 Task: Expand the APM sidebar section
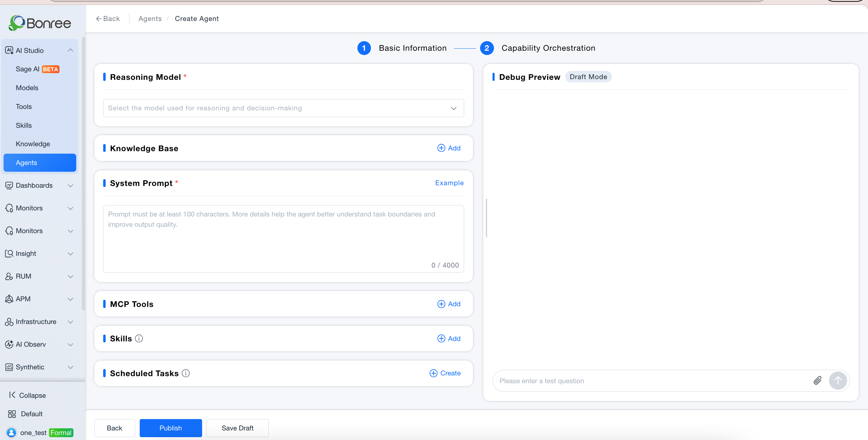click(40, 299)
